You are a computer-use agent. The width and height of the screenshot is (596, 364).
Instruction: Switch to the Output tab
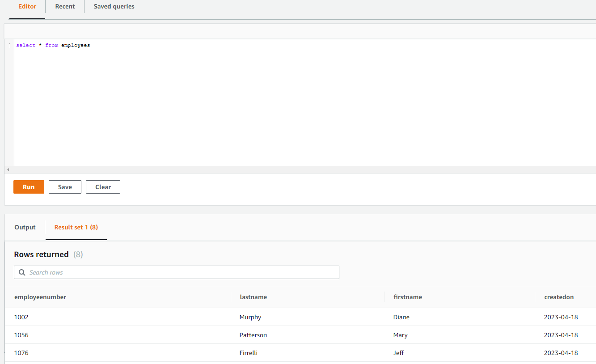point(25,227)
